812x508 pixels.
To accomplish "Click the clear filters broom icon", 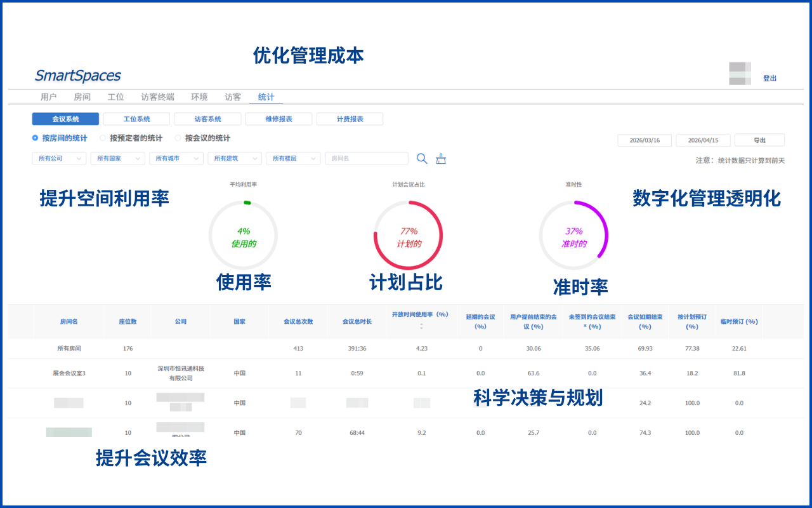I will (x=441, y=158).
